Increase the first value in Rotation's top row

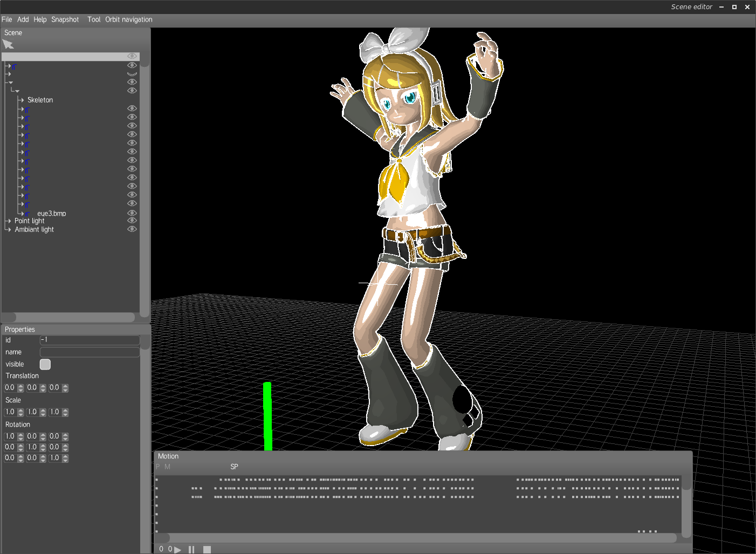click(x=20, y=434)
